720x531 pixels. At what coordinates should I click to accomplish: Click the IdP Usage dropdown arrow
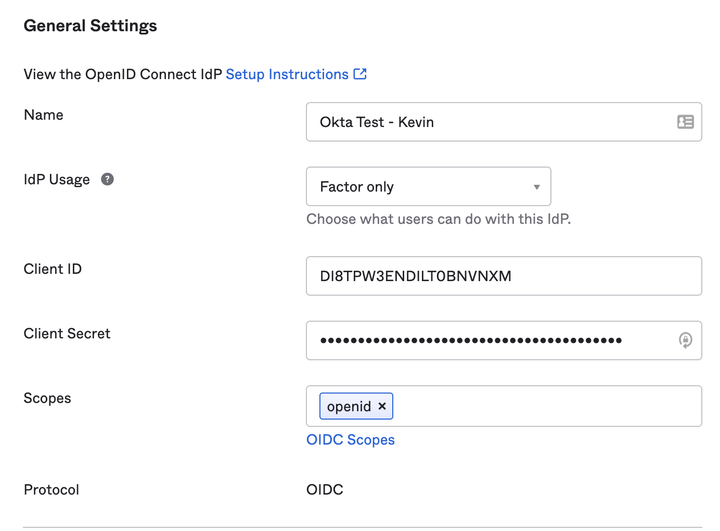(536, 187)
